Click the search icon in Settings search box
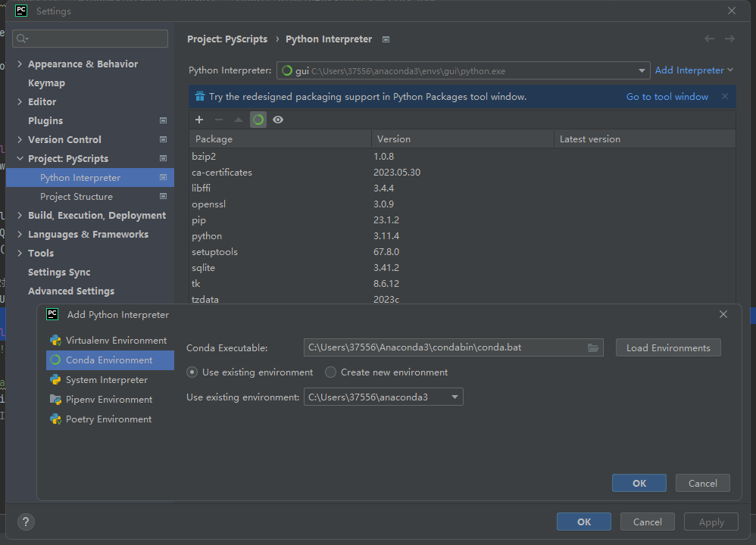 [22, 39]
